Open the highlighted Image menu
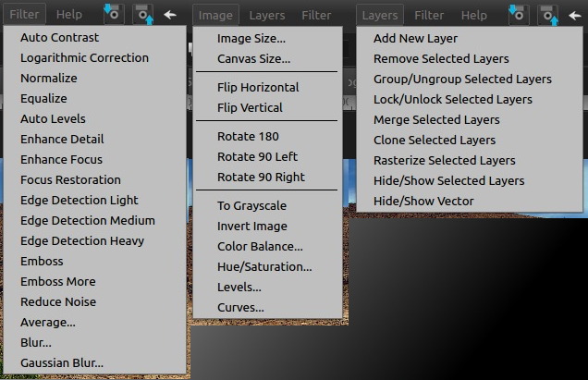Image resolution: width=588 pixels, height=380 pixels. tap(215, 16)
